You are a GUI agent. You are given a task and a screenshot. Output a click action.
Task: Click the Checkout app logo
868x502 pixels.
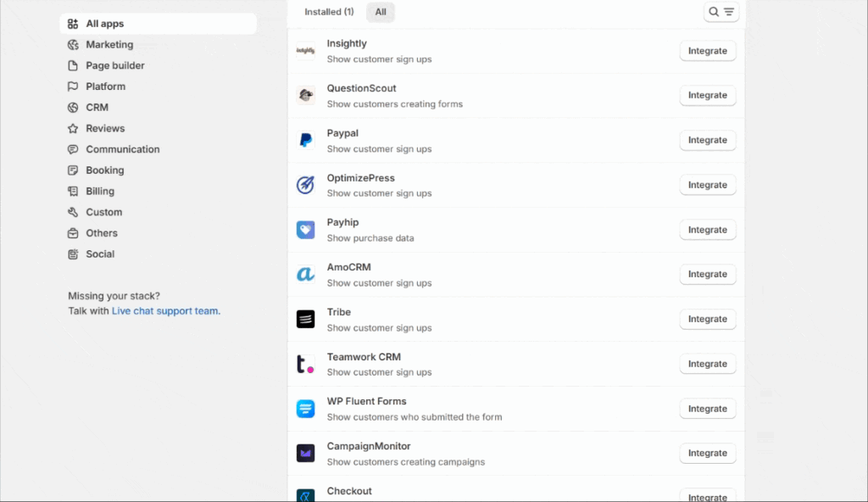coord(305,495)
